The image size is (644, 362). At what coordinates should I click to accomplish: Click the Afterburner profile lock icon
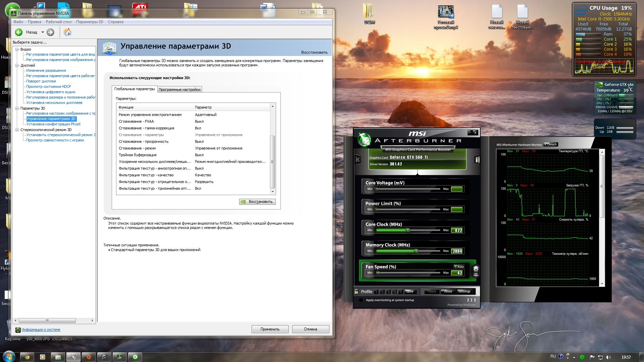(356, 291)
